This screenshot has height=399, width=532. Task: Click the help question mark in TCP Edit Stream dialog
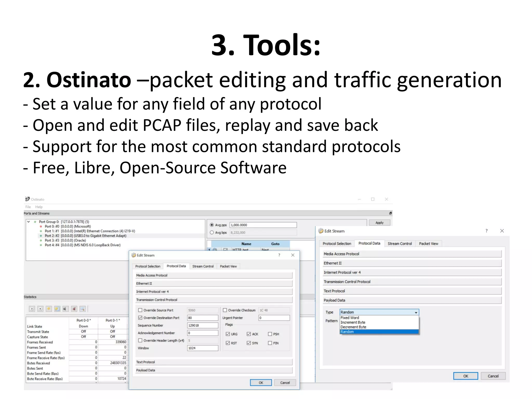point(279,255)
